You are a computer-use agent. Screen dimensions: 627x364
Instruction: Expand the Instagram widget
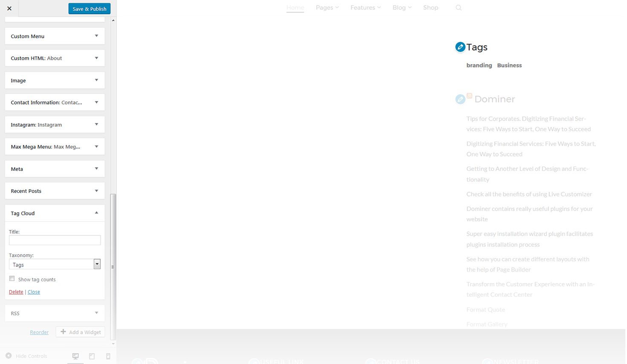(x=55, y=125)
